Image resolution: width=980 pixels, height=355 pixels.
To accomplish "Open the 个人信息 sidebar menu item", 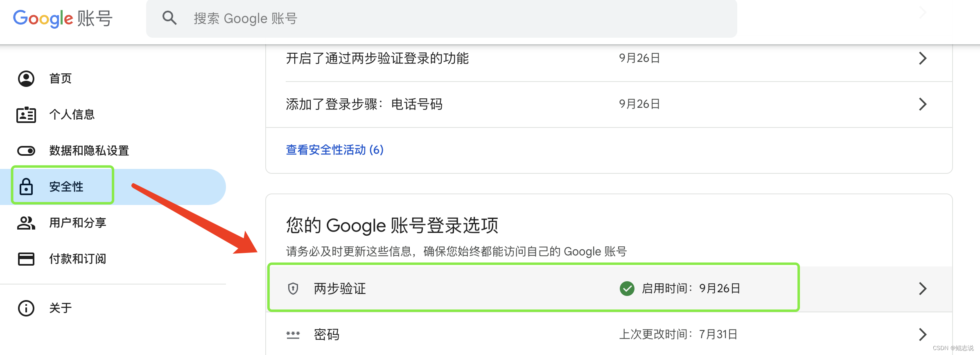I will 72,115.
